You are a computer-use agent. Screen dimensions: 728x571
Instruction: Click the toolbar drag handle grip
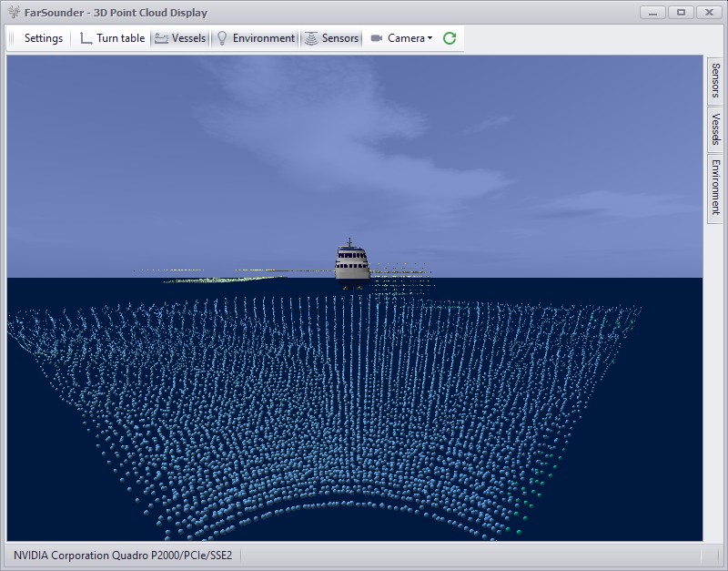click(12, 38)
